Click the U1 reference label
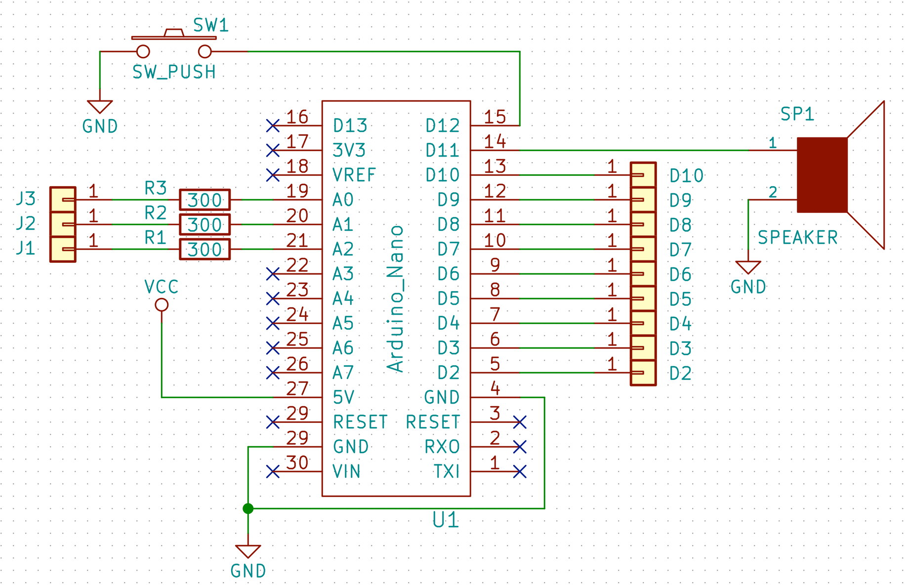Viewport: 907px width, 588px height. (x=446, y=520)
